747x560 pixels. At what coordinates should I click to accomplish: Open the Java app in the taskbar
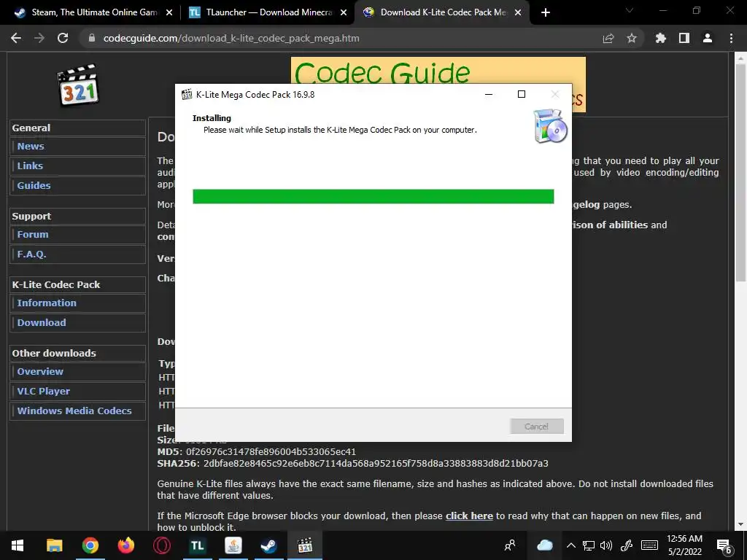[233, 545]
